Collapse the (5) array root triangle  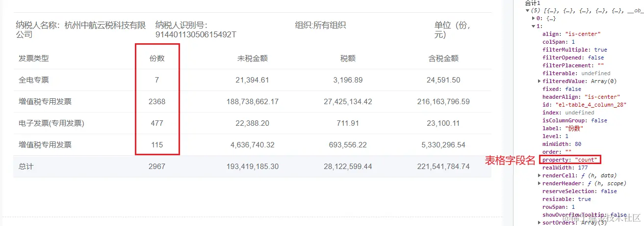[x=527, y=10]
